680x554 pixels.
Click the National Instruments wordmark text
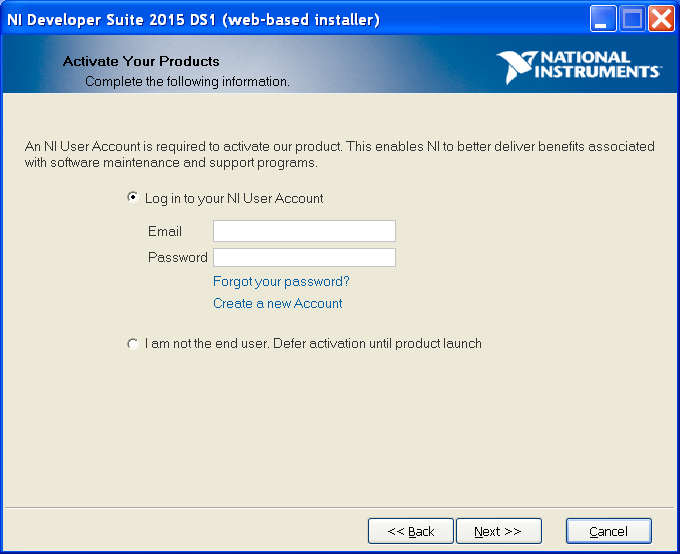599,65
